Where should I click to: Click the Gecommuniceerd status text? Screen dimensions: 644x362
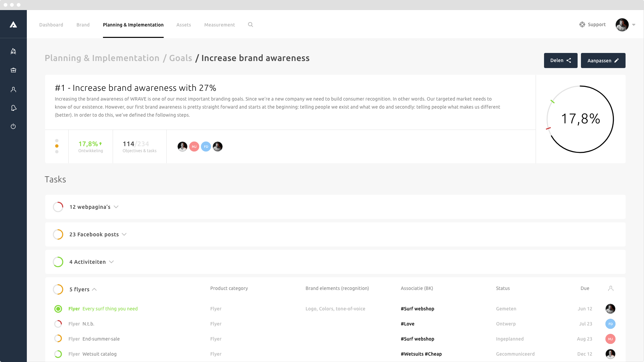(x=515, y=354)
